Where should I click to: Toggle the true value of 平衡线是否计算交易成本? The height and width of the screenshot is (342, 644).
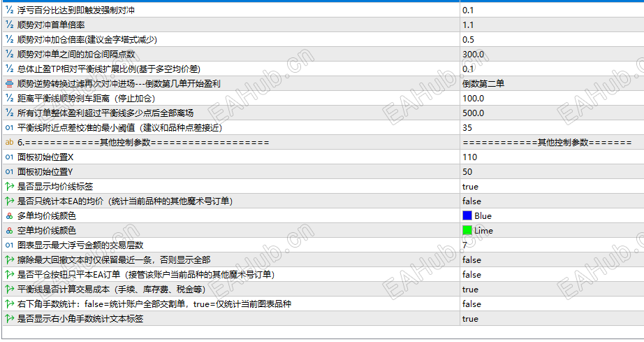tap(470, 290)
